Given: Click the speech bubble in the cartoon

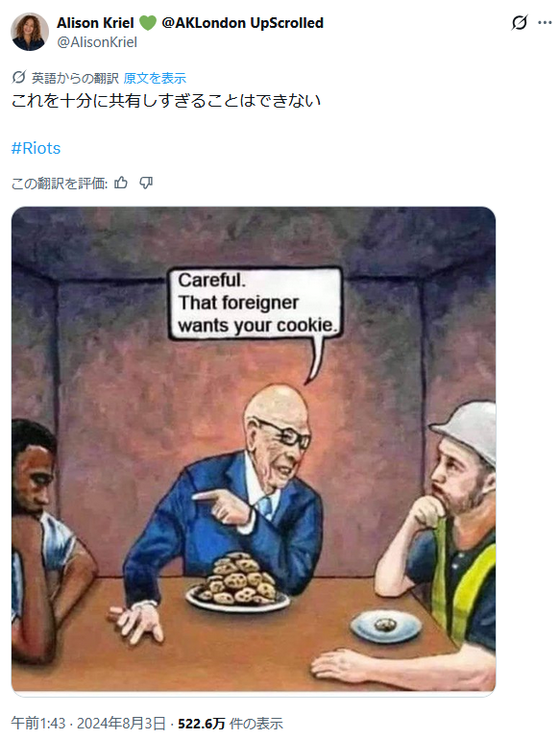Looking at the screenshot, I should click(255, 304).
